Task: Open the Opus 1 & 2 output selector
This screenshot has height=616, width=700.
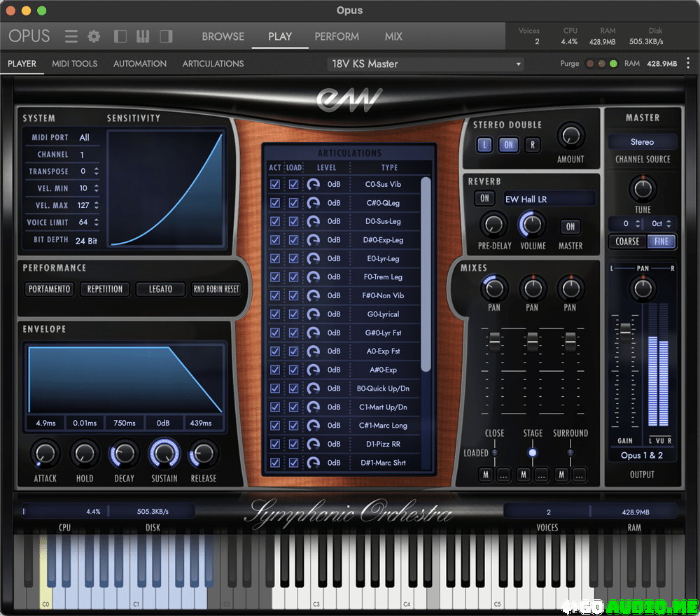Action: [642, 455]
